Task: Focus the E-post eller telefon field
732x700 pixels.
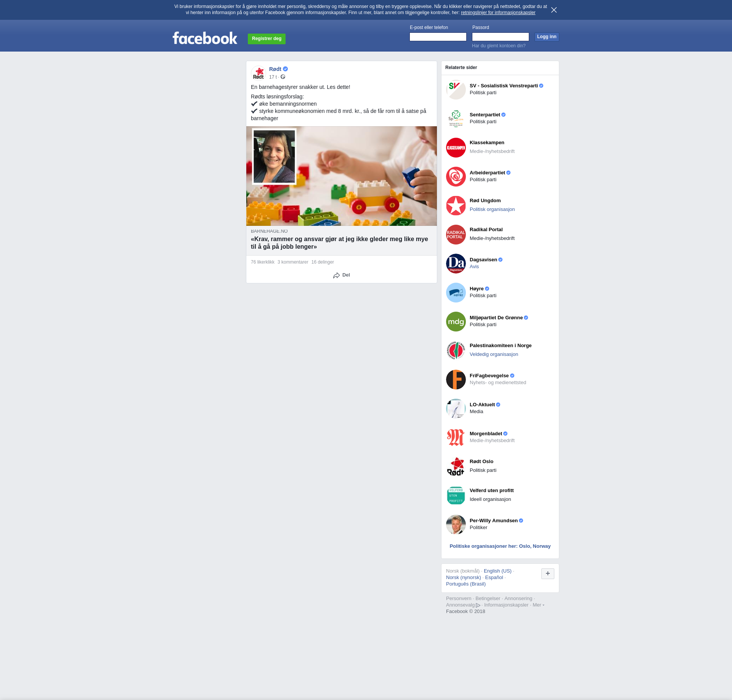Action: (438, 37)
